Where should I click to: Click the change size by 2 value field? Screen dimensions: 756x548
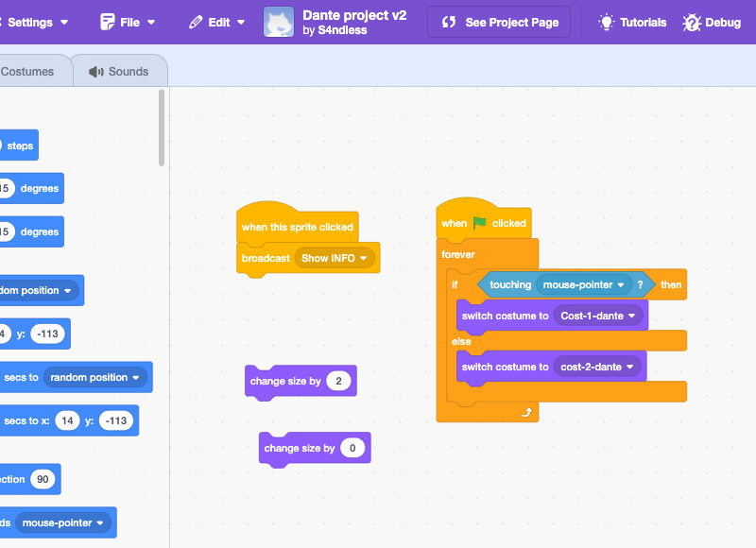pyautogui.click(x=340, y=381)
